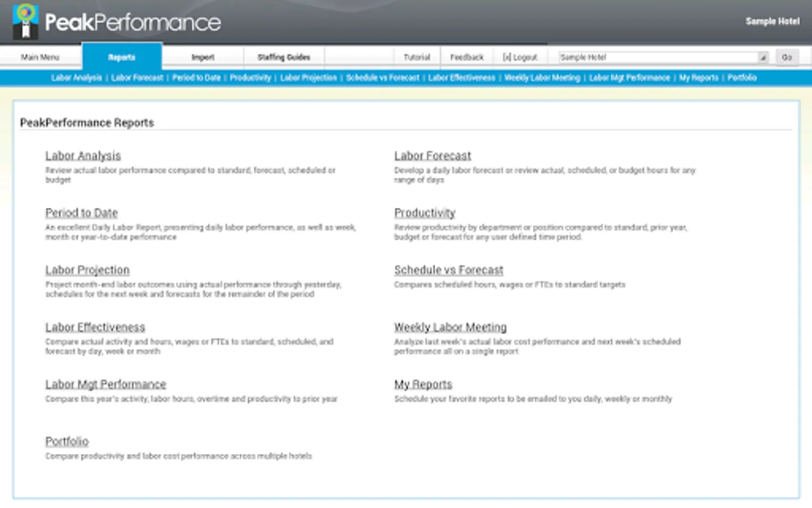Open the Tutorial link in top bar
This screenshot has width=812, height=508.
pos(417,57)
